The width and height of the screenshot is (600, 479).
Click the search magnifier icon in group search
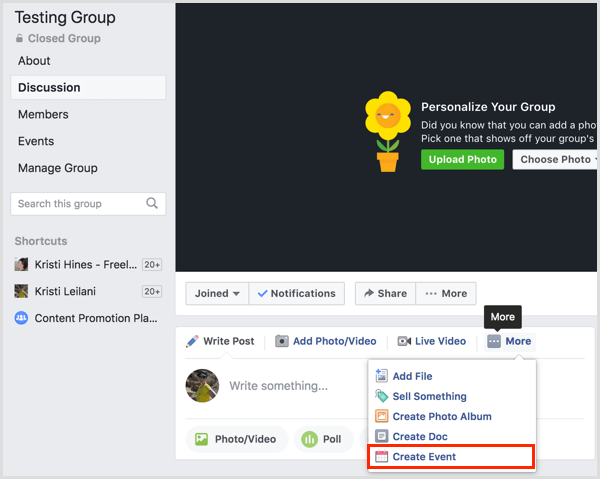coord(152,203)
